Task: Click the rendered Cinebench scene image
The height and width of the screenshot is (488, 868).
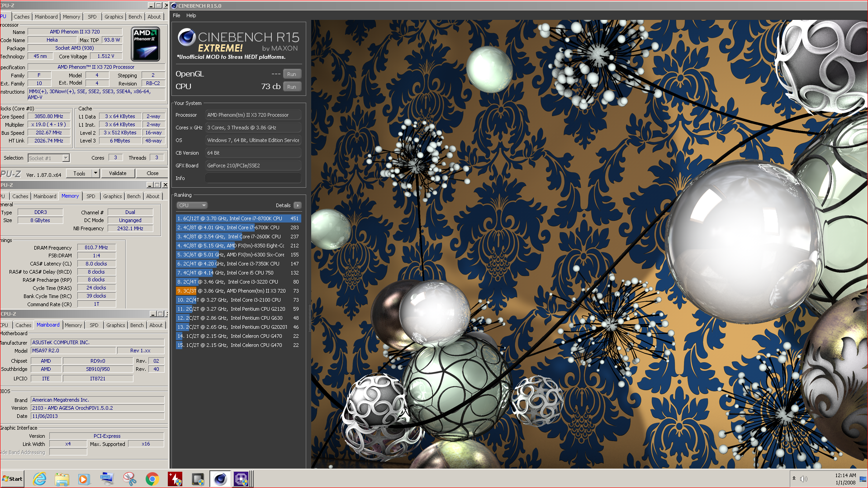Action: click(x=589, y=244)
